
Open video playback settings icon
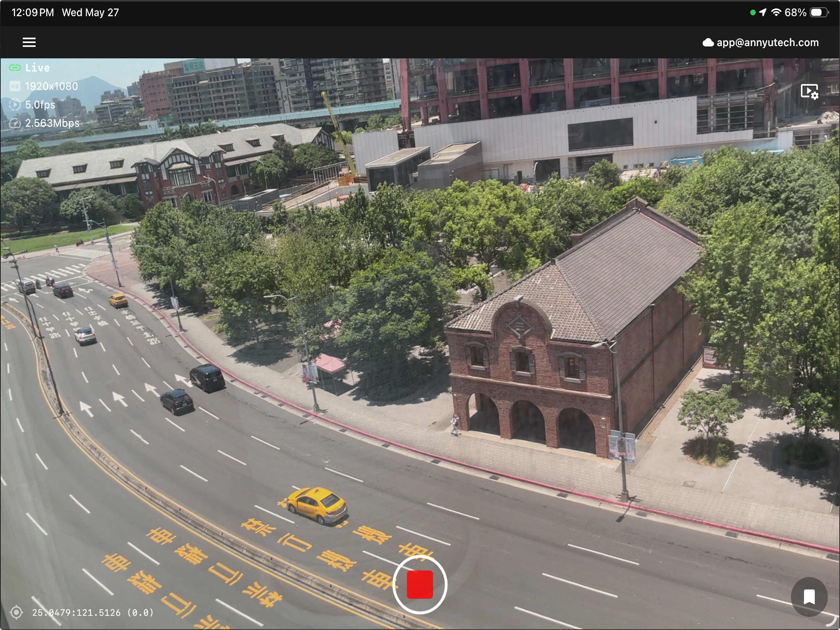pos(809,92)
